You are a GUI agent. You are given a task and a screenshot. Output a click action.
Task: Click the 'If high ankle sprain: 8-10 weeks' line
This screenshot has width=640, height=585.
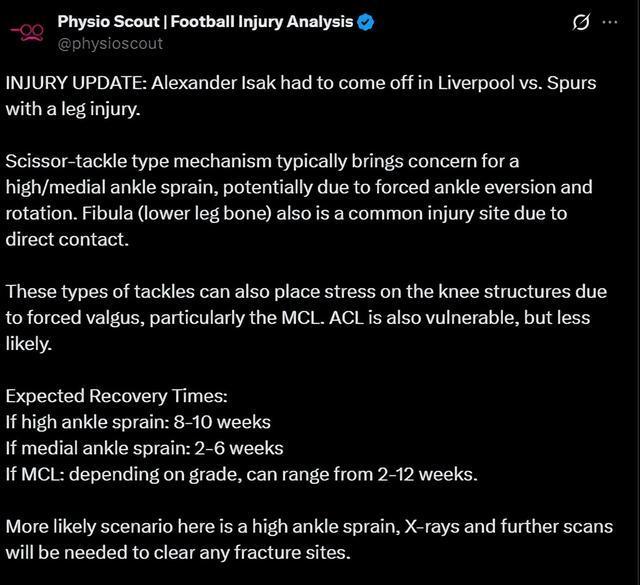(138, 422)
